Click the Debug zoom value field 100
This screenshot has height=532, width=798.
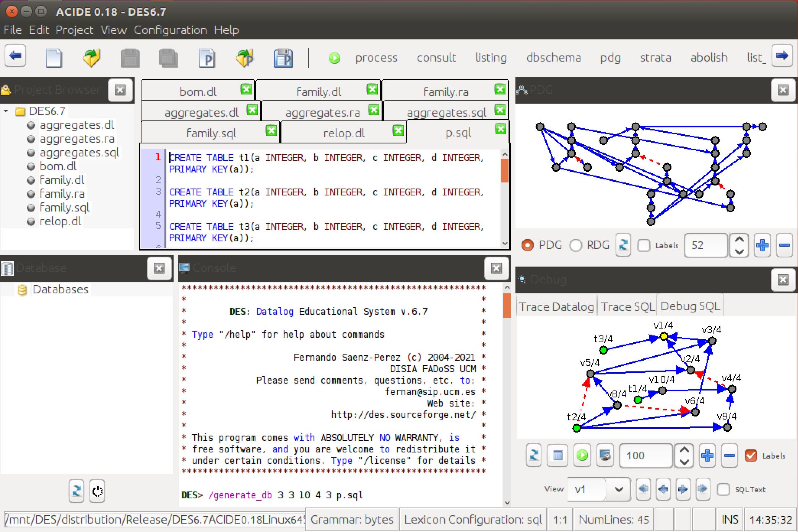coord(646,456)
